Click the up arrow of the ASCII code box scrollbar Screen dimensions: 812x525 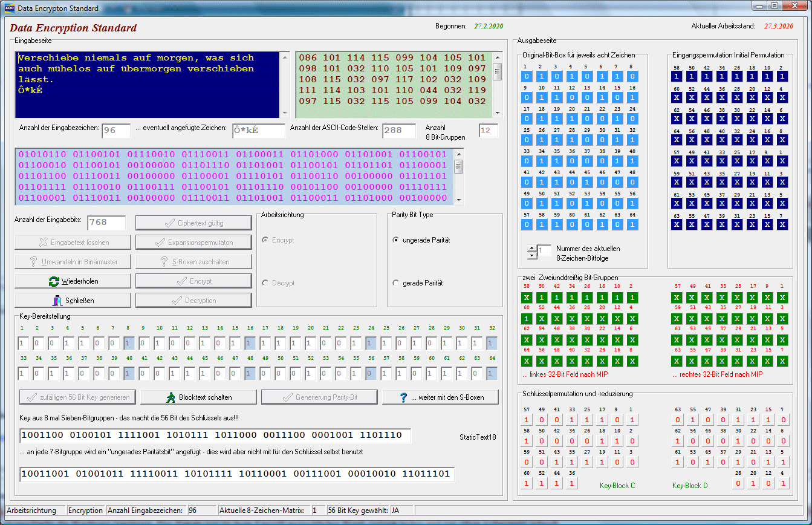click(x=498, y=56)
